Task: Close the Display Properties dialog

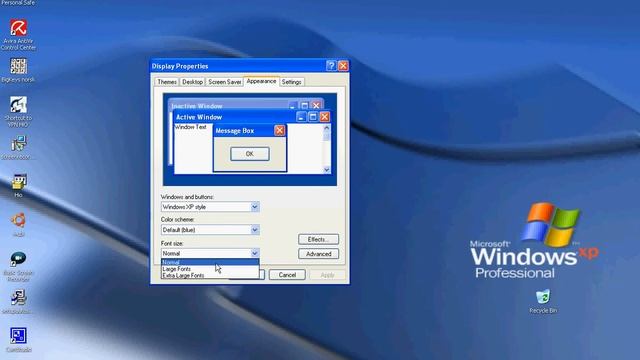Action: tap(343, 66)
